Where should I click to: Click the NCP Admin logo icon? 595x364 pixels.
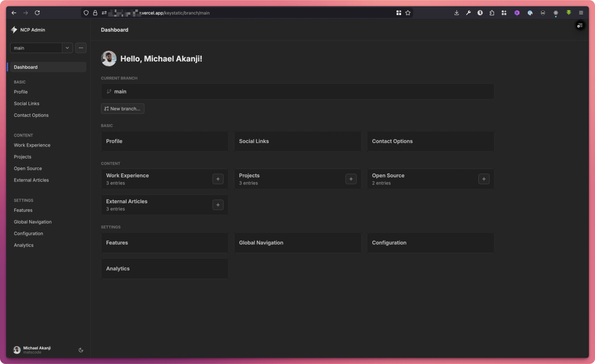[x=14, y=30]
